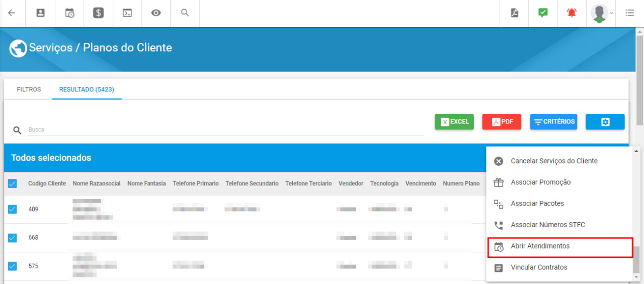Screen dimensions: 644x284
Task: Click the Todos selecionados header text
Action: [51, 158]
